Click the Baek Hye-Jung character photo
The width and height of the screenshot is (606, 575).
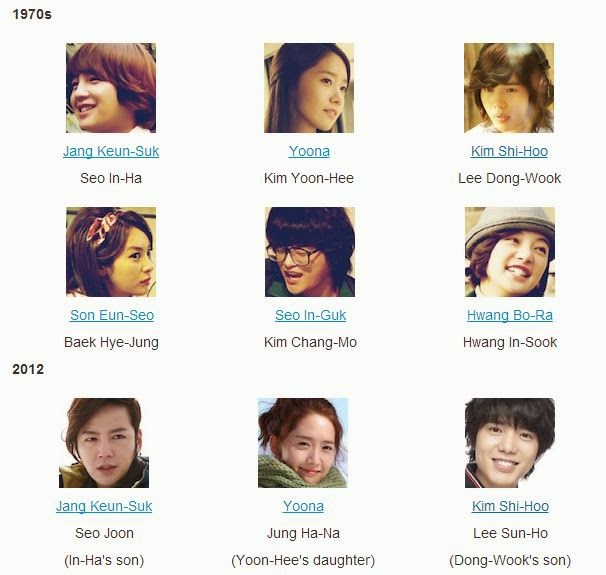coord(111,252)
